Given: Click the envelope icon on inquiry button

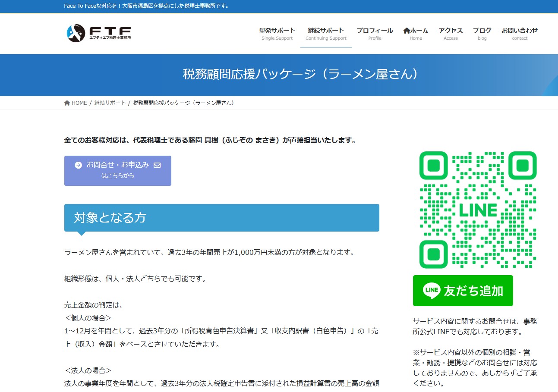Looking at the screenshot, I should tap(157, 165).
